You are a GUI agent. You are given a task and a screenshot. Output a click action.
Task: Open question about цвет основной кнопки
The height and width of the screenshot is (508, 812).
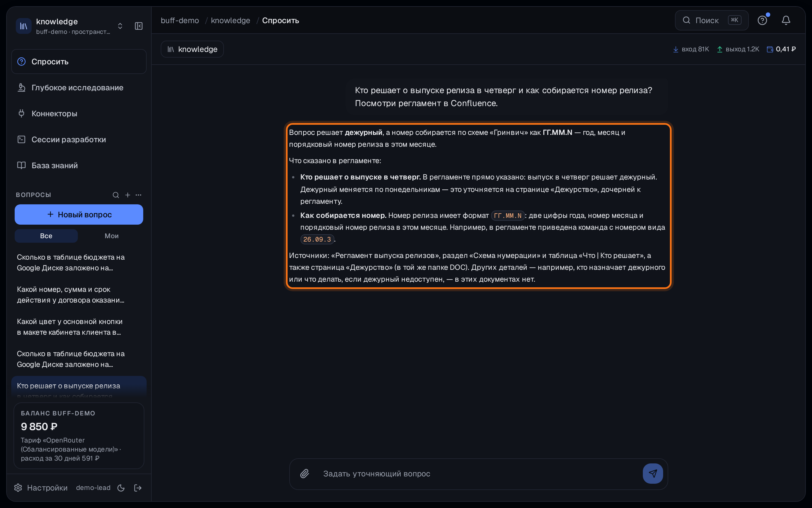click(79, 327)
